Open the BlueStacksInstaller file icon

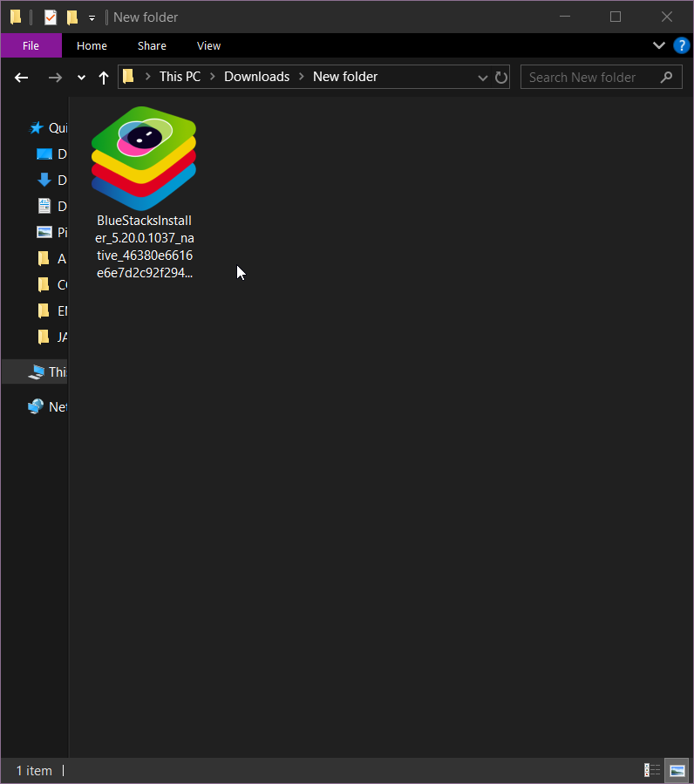click(x=144, y=158)
